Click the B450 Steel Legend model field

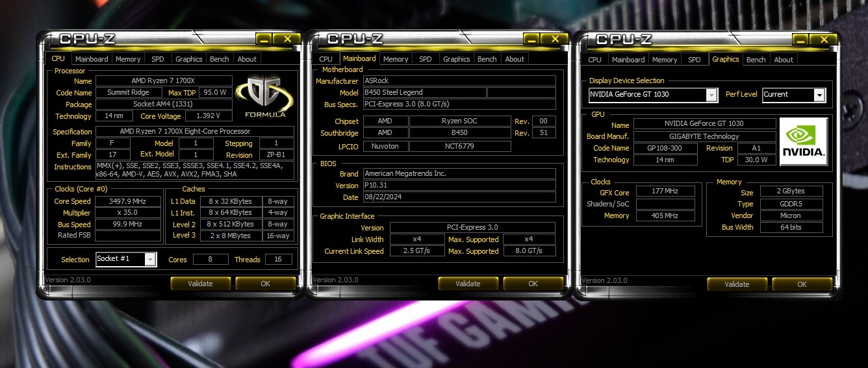(424, 93)
